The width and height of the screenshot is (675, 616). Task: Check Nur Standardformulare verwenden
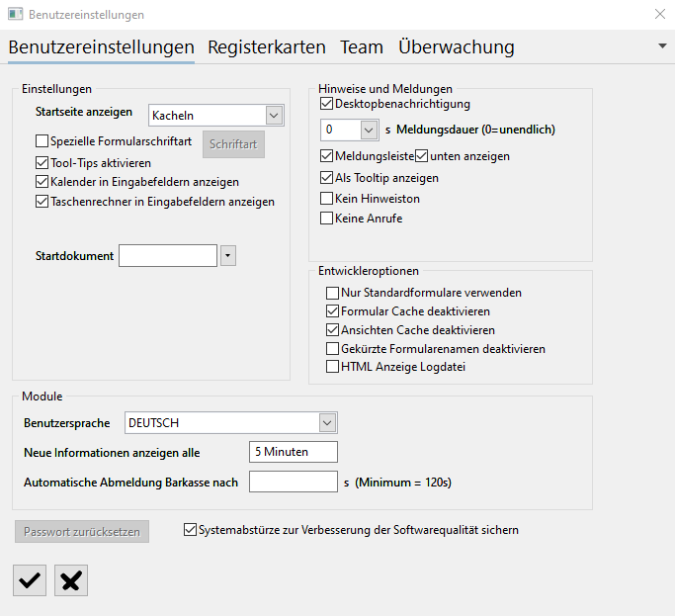pyautogui.click(x=332, y=293)
